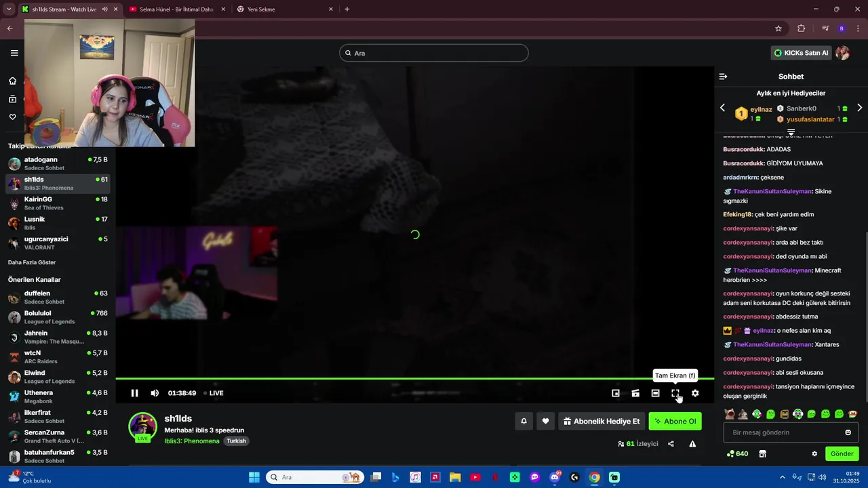The image size is (868, 488).
Task: Click the Turkish language tag
Action: coord(237,441)
